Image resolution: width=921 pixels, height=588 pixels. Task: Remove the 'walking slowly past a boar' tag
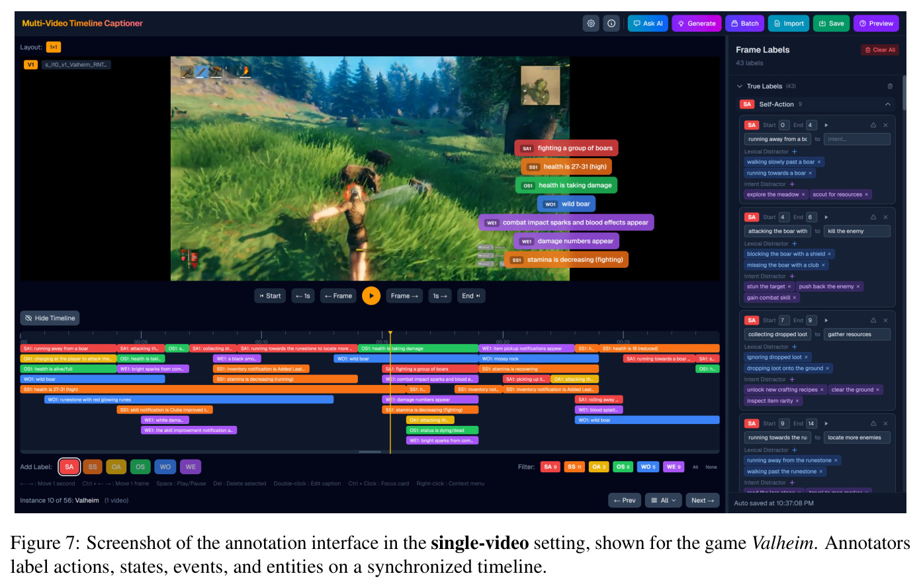tap(819, 162)
